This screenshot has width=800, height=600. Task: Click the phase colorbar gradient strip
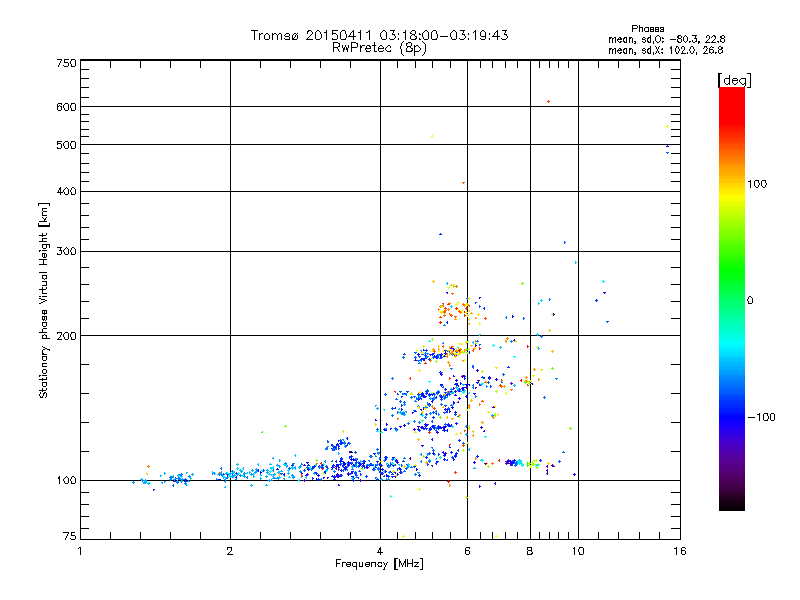point(732,298)
